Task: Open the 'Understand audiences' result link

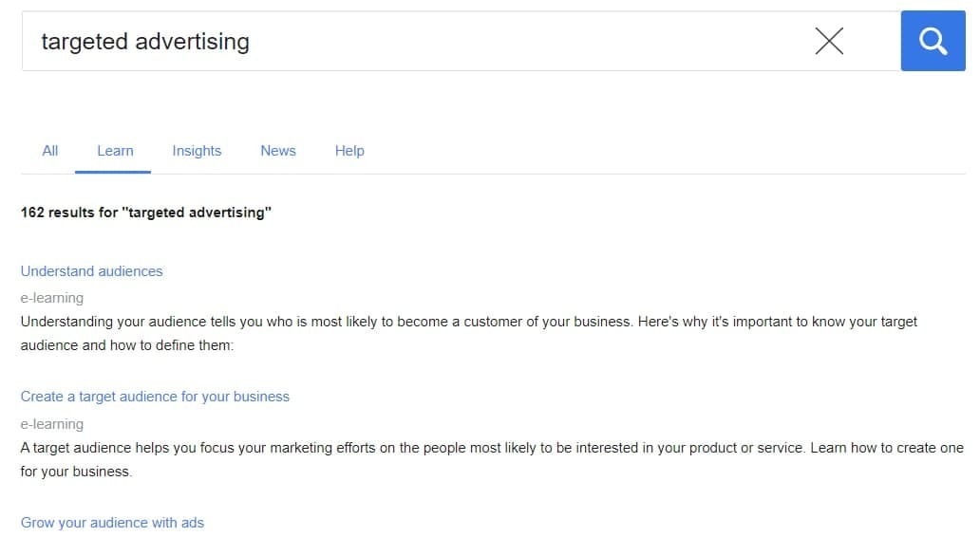Action: (91, 271)
